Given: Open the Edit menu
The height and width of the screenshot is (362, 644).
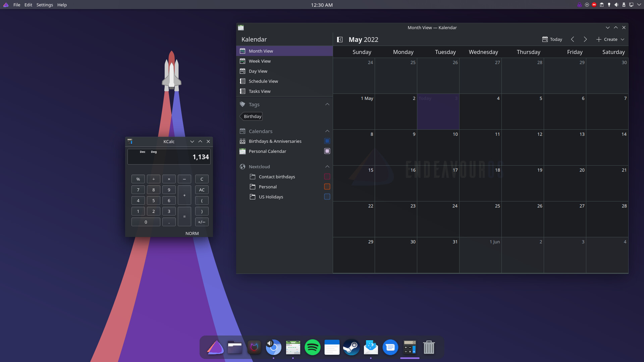Looking at the screenshot, I should 28,5.
